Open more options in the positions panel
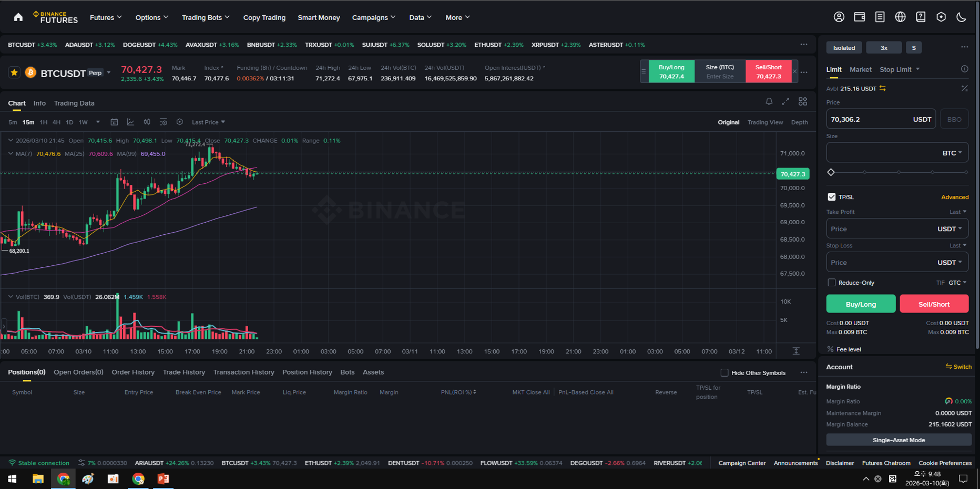Viewport: 980px width, 489px height. click(x=804, y=372)
